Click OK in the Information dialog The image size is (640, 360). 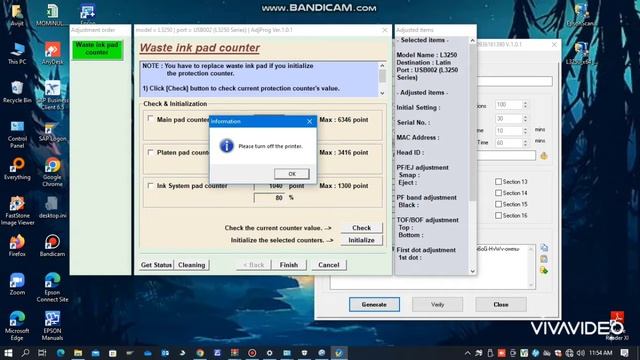pos(292,174)
